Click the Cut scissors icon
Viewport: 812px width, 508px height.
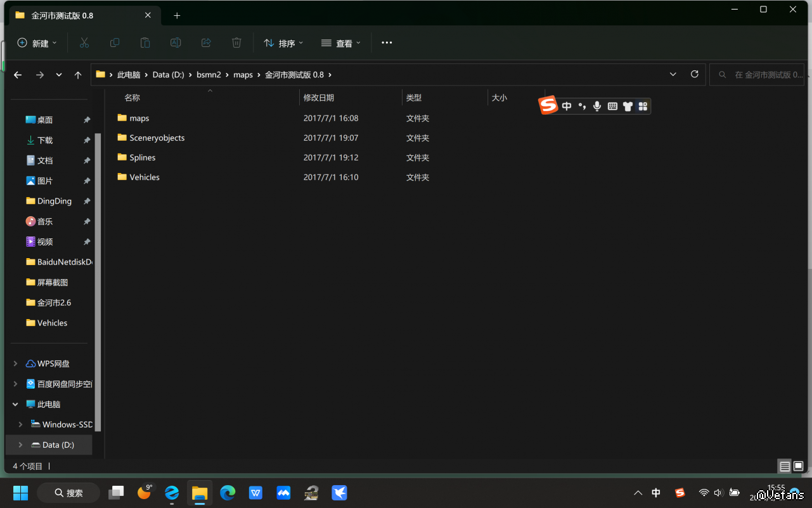click(x=84, y=42)
